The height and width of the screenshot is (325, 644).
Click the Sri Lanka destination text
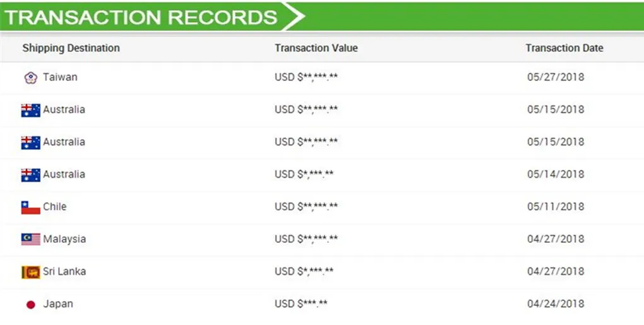tap(64, 271)
